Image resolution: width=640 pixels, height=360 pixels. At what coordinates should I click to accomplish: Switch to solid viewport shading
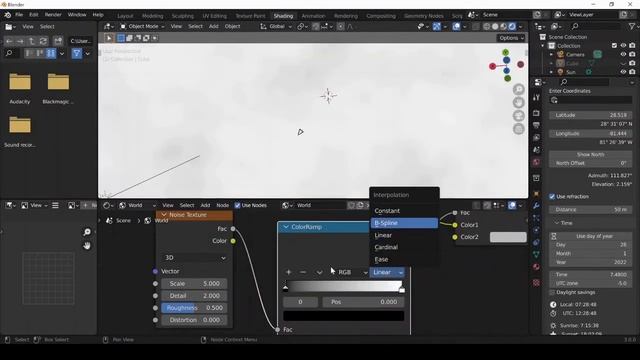[495, 27]
